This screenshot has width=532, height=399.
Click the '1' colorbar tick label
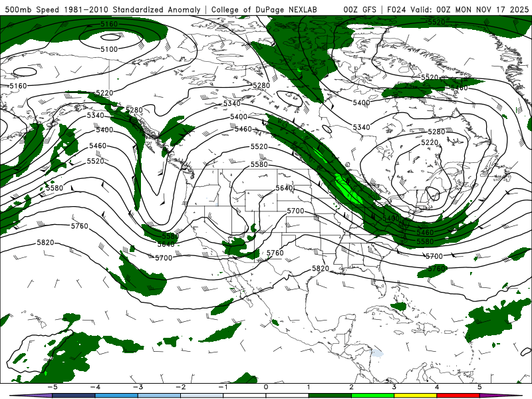pos(309,387)
